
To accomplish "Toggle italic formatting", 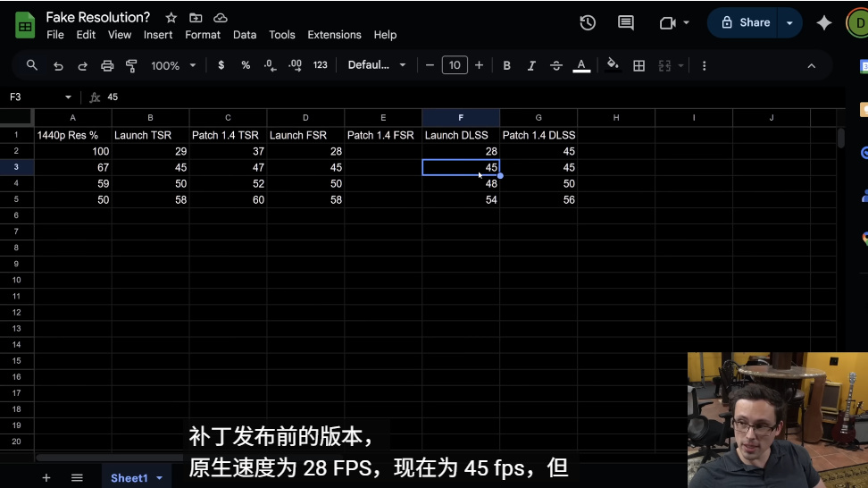I will tap(531, 66).
